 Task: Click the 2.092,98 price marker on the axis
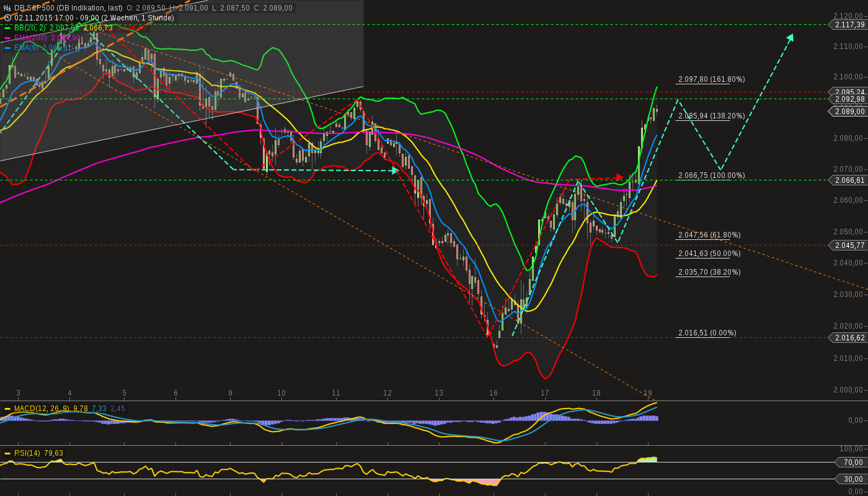pos(848,99)
